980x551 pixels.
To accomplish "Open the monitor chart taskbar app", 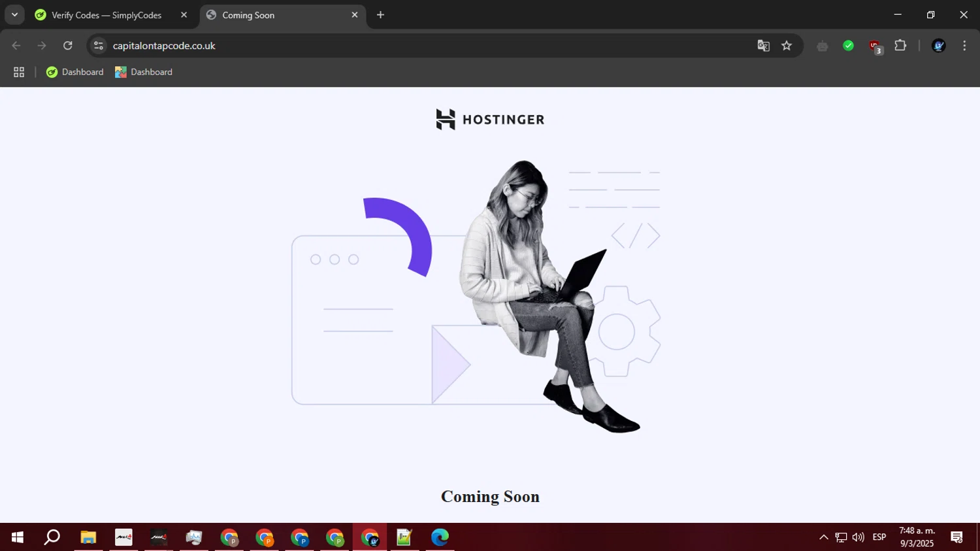I will click(194, 537).
